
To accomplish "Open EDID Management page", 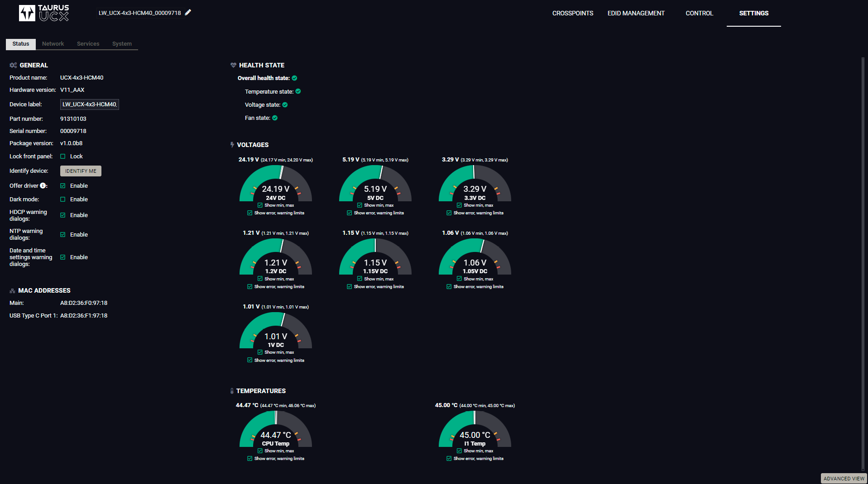I will [x=636, y=13].
